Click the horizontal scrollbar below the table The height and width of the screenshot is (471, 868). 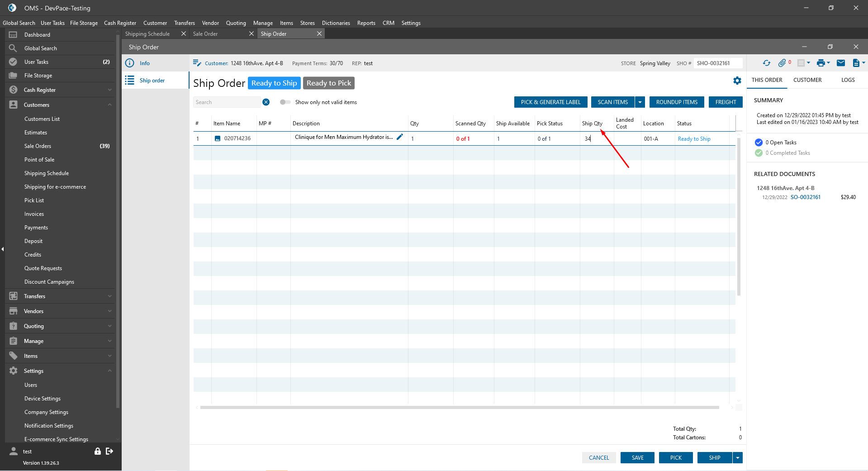(x=459, y=407)
